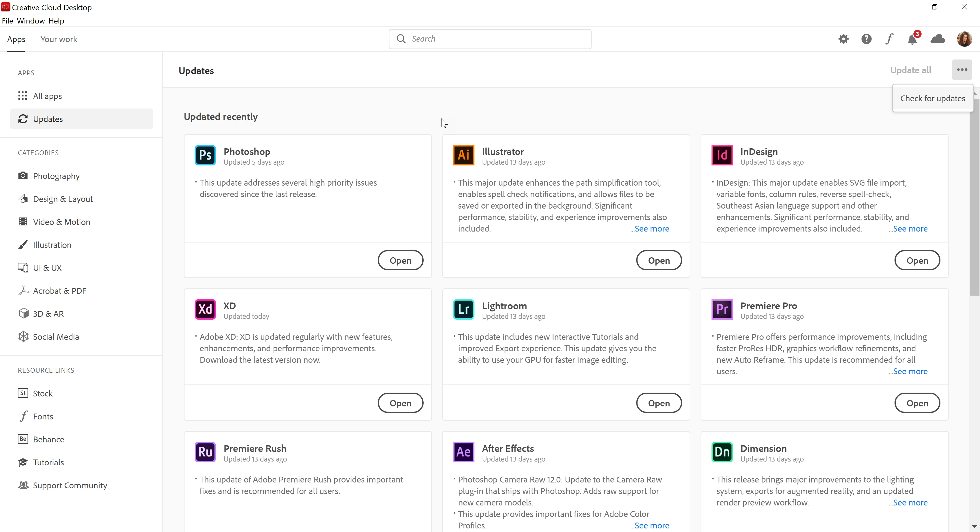Click the help question mark icon
This screenshot has height=532, width=980.
coord(866,39)
